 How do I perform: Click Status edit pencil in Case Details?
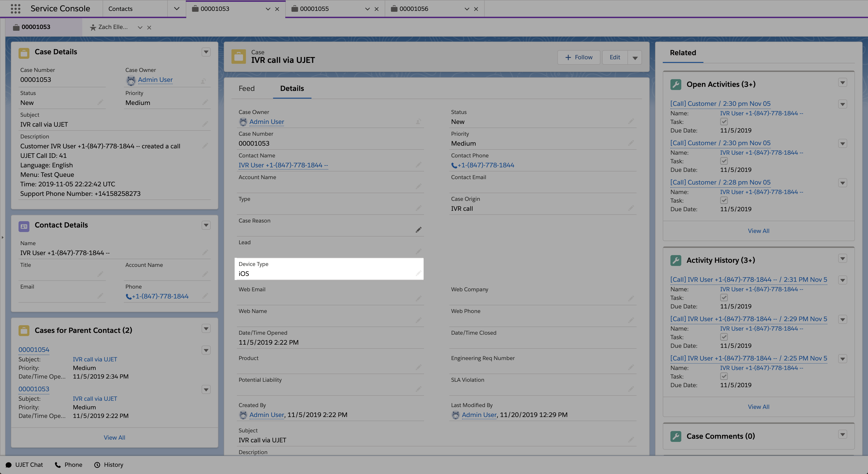(100, 102)
